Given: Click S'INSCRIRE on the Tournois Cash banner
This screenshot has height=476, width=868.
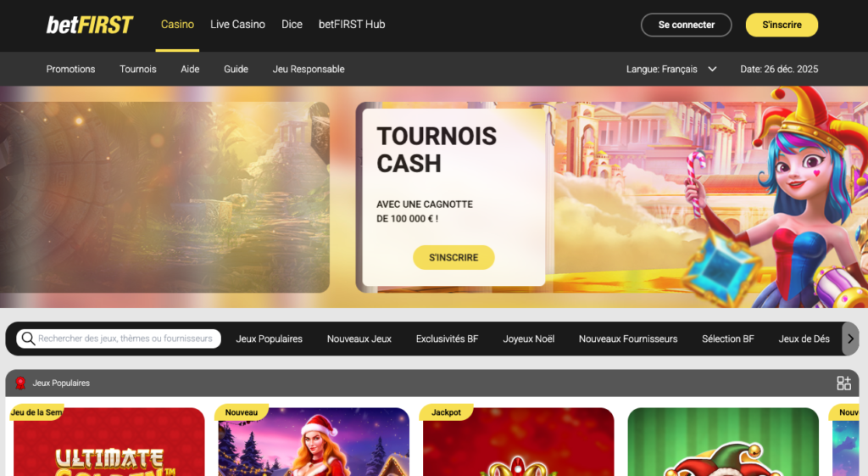Looking at the screenshot, I should [x=453, y=258].
